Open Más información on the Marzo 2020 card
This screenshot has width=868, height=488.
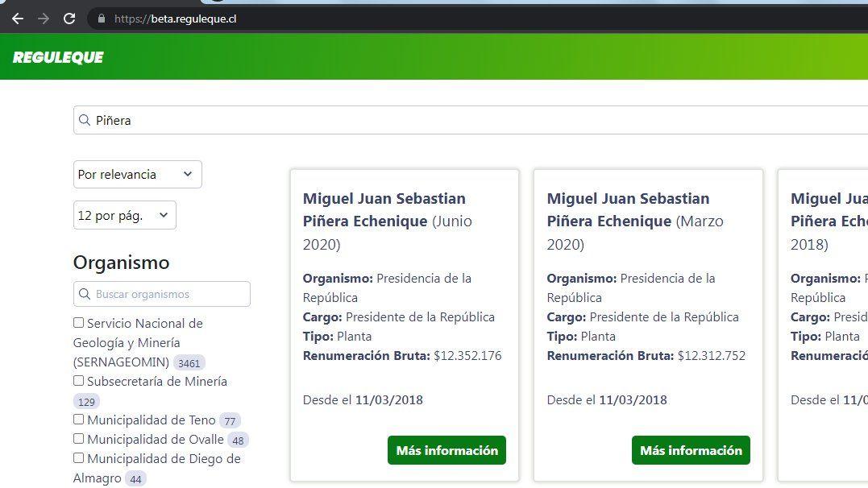691,450
